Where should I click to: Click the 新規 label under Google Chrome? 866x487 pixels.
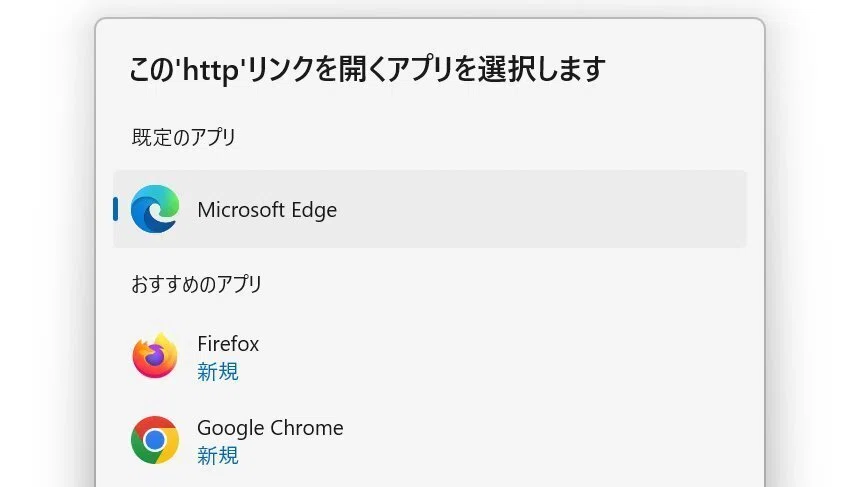[x=218, y=456]
